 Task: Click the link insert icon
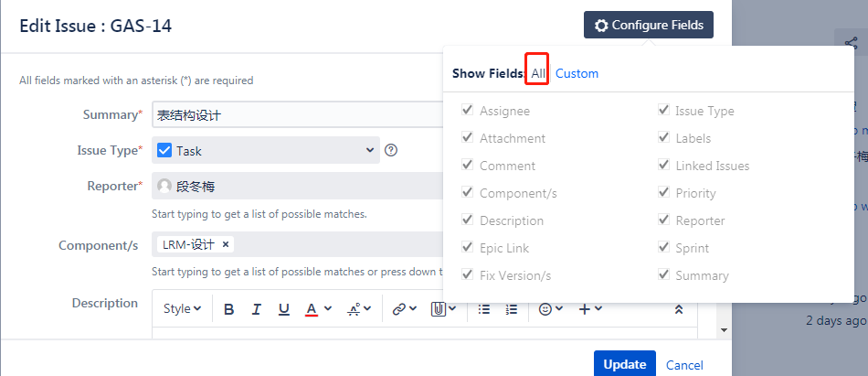(403, 309)
